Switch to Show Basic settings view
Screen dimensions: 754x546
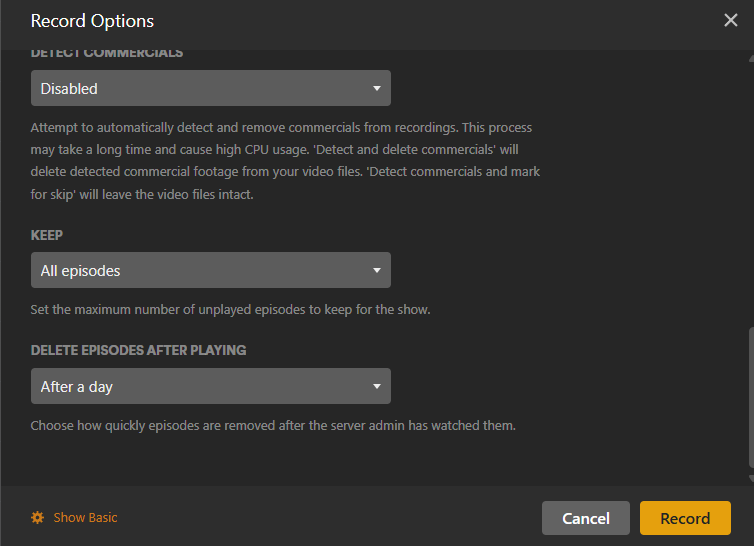(x=85, y=517)
